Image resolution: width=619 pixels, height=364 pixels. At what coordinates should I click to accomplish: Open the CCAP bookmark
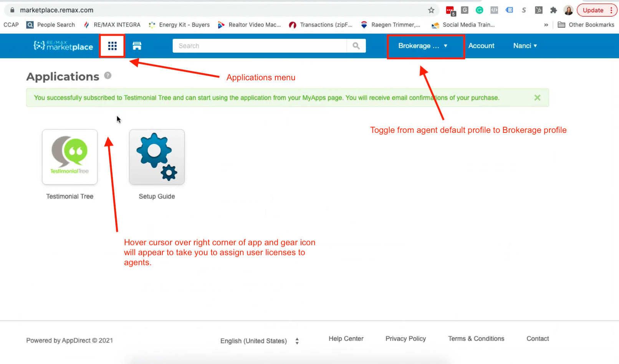11,25
